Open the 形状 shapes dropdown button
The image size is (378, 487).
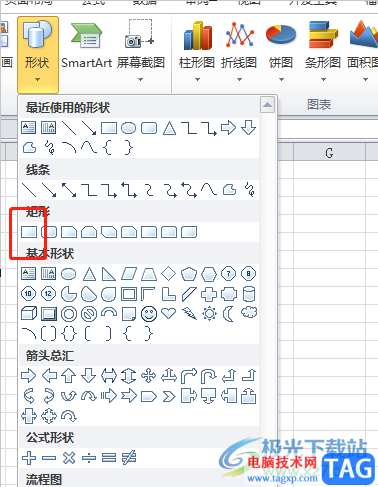[38, 55]
